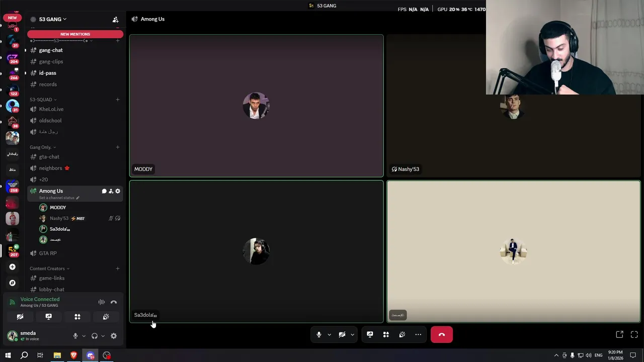This screenshot has width=644, height=362.
Task: Turn on camera in the bottom call controls
Action: coord(342,334)
